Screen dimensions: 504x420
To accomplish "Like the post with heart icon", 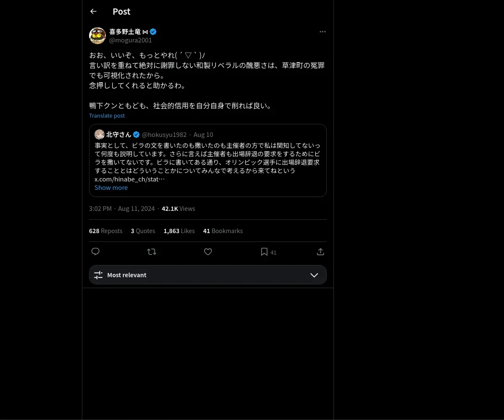I will 208,252.
